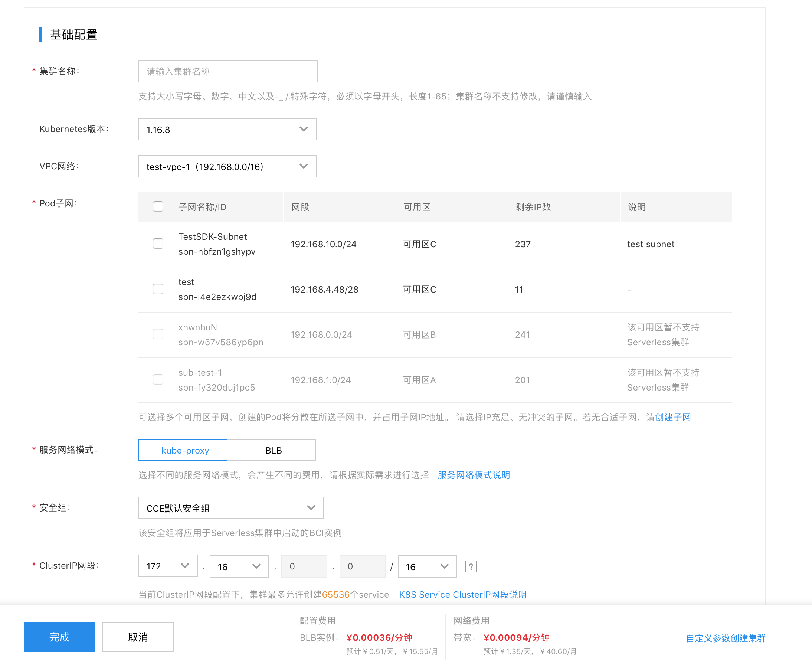Click the bandwidth price ¥0.00094/分钟

pyautogui.click(x=517, y=638)
